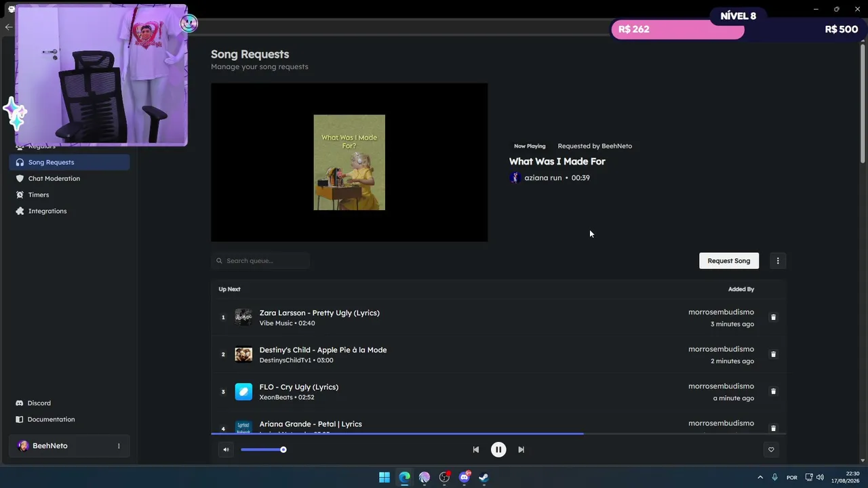Pause the current song
Viewport: 868px width, 488px height.
(498, 449)
